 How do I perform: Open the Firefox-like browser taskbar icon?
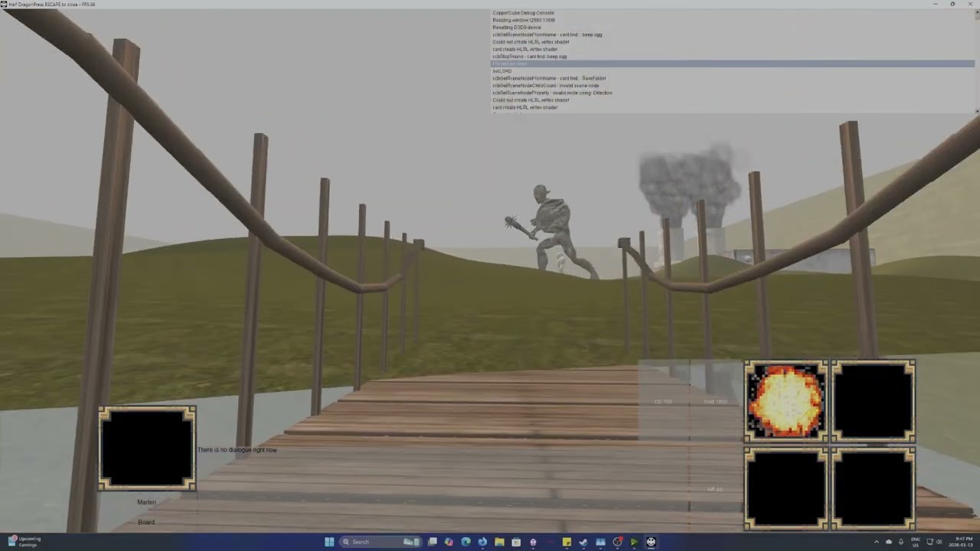click(482, 542)
